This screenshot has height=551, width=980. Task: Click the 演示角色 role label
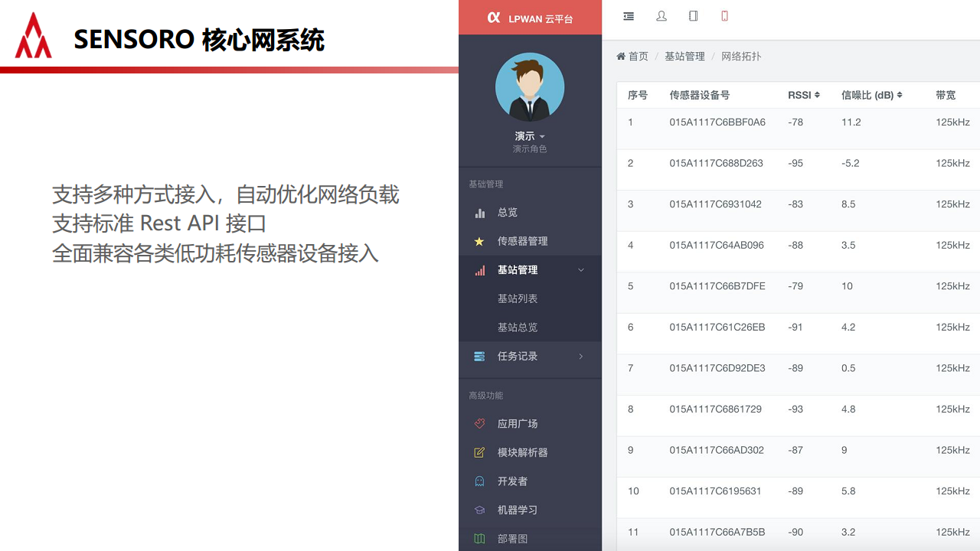pyautogui.click(x=530, y=149)
